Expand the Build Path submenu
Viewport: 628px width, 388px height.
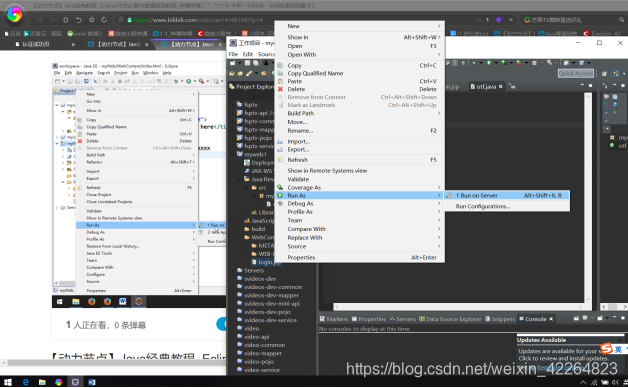439,113
